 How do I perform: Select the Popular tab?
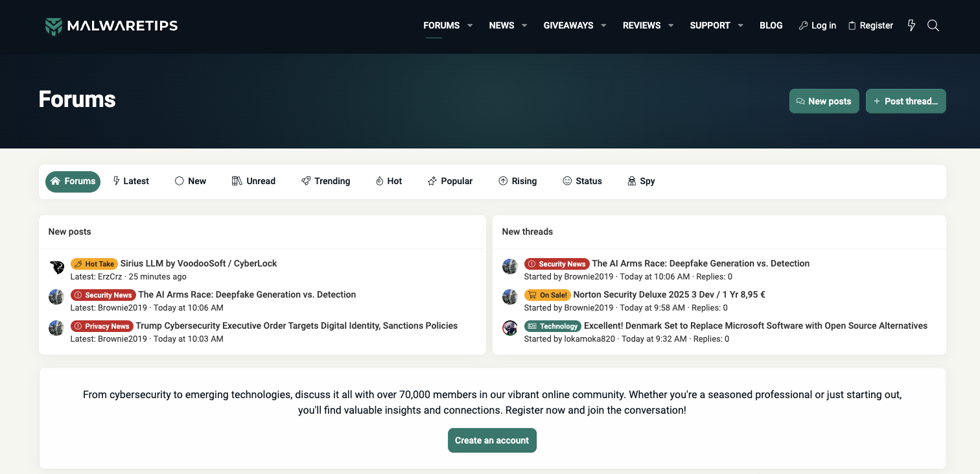(450, 182)
